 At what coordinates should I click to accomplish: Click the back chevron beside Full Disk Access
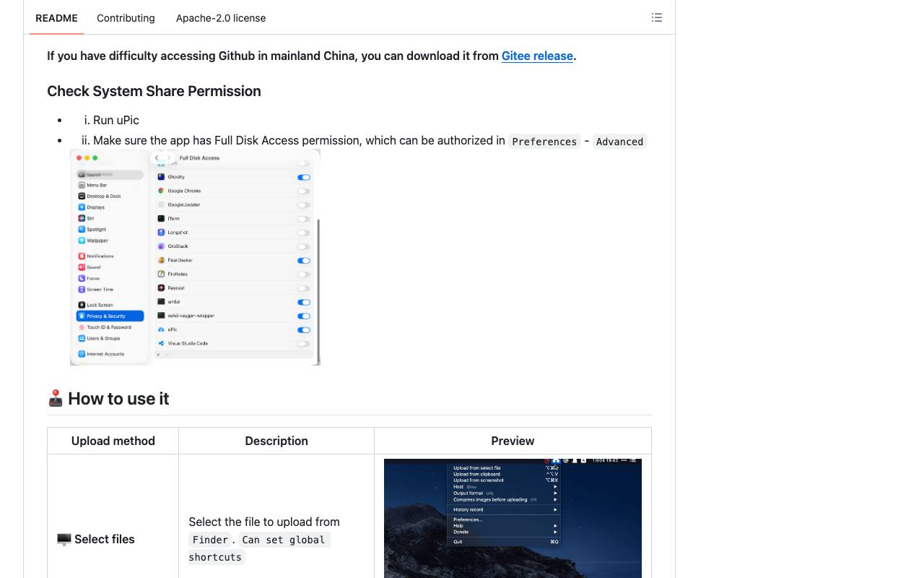coord(157,158)
